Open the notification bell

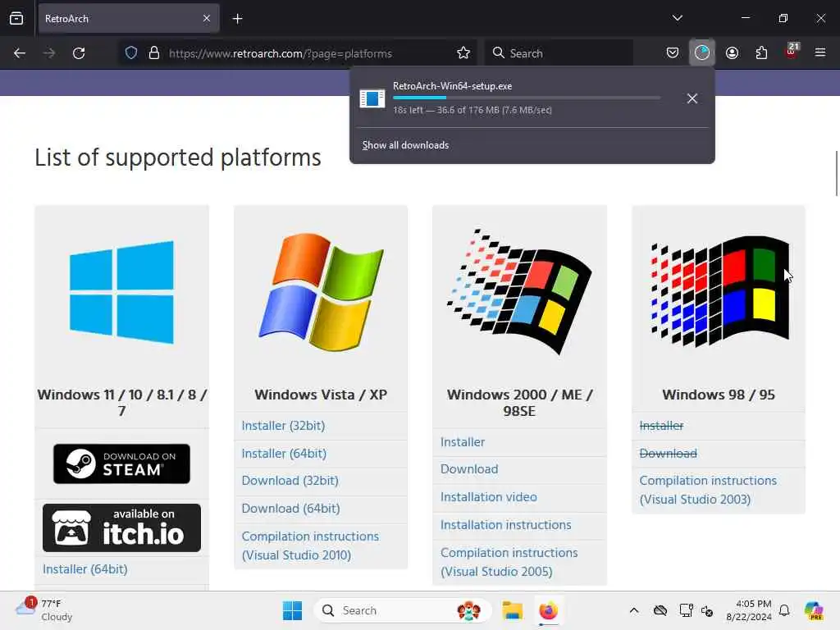(x=784, y=610)
